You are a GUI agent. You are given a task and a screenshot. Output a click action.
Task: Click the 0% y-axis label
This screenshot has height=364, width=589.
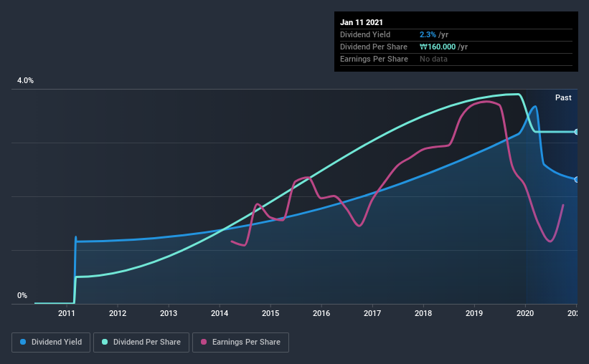[22, 295]
